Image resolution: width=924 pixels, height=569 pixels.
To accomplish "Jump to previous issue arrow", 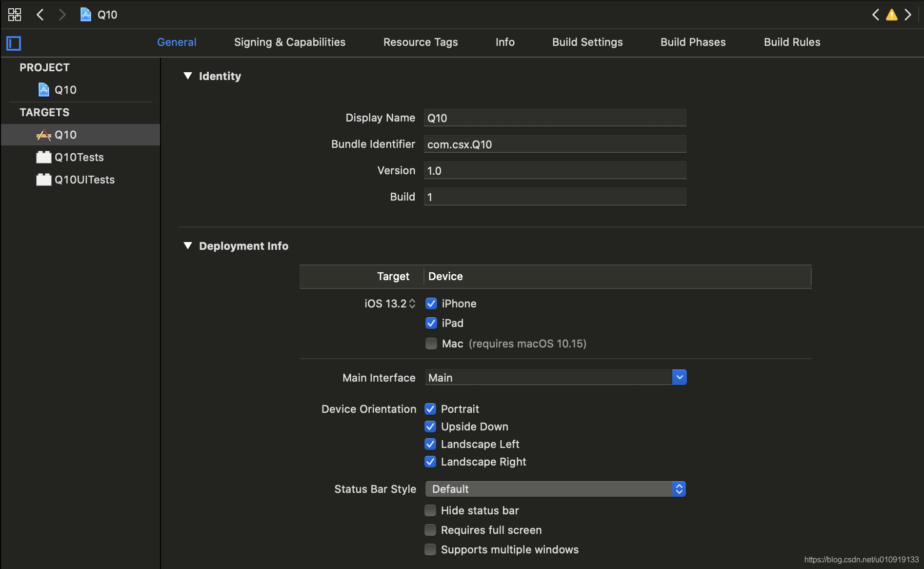I will (876, 15).
